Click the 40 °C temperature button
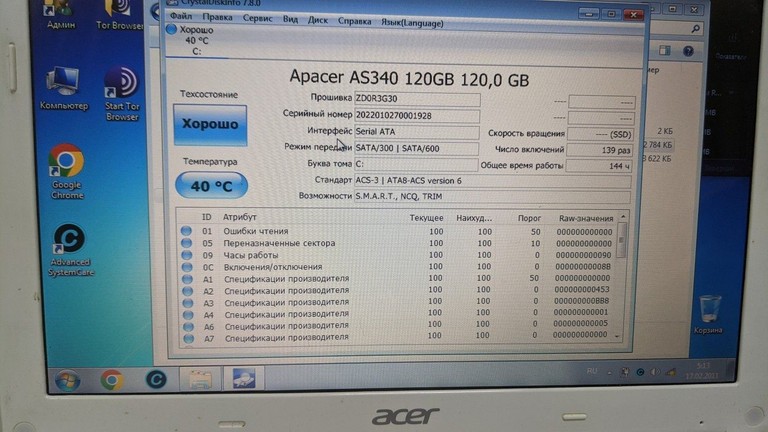 [x=211, y=186]
